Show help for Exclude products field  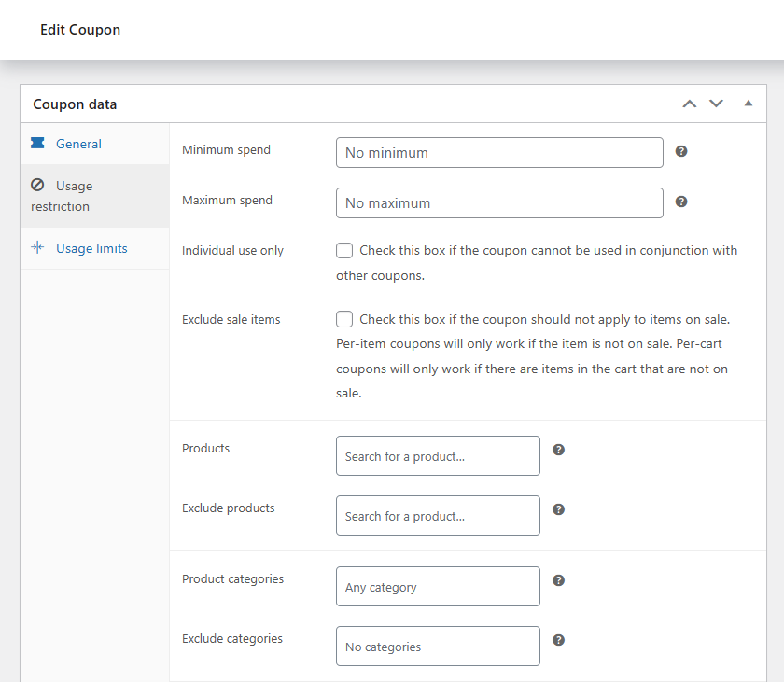(x=558, y=509)
